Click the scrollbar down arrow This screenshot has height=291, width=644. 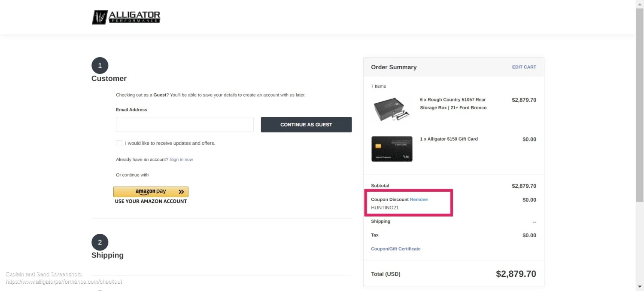click(640, 287)
